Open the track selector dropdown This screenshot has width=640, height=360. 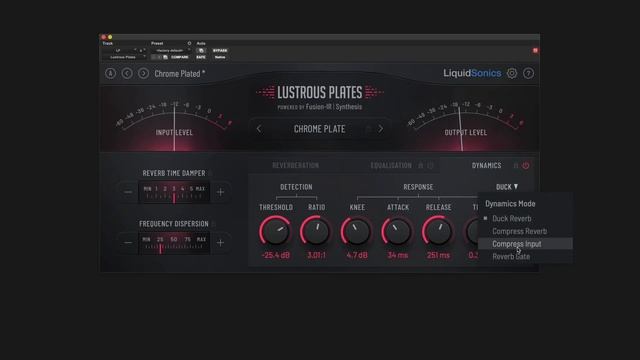click(x=120, y=51)
